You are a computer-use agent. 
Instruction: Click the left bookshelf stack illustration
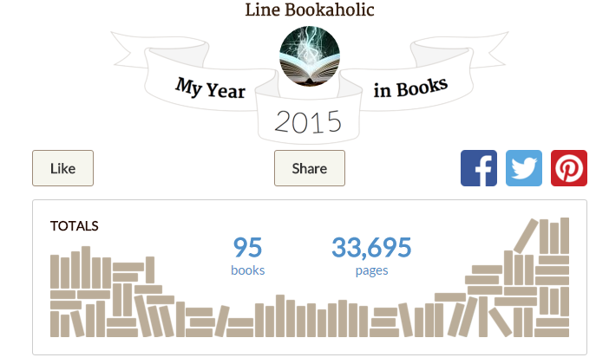coord(112,291)
